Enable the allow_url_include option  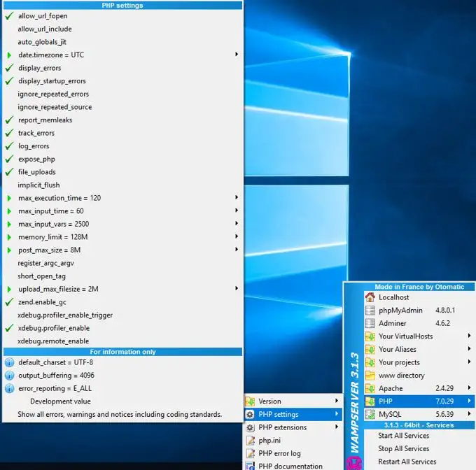44,29
